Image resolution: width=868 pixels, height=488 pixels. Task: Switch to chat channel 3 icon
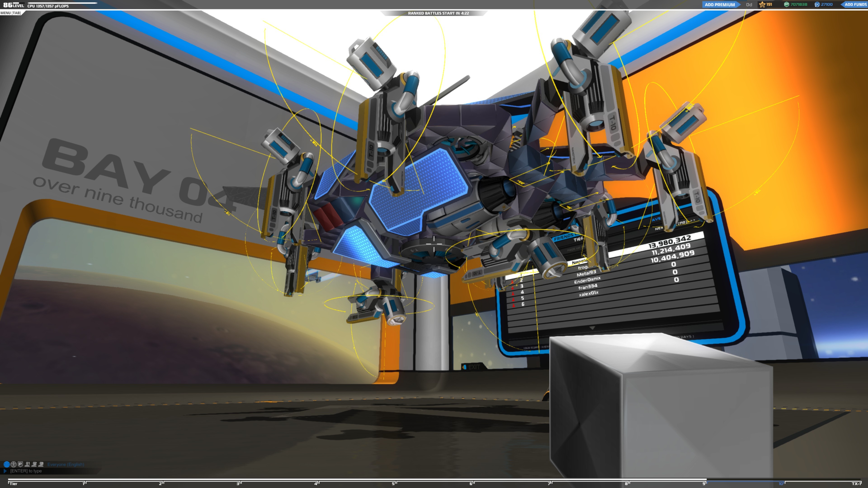point(41,464)
